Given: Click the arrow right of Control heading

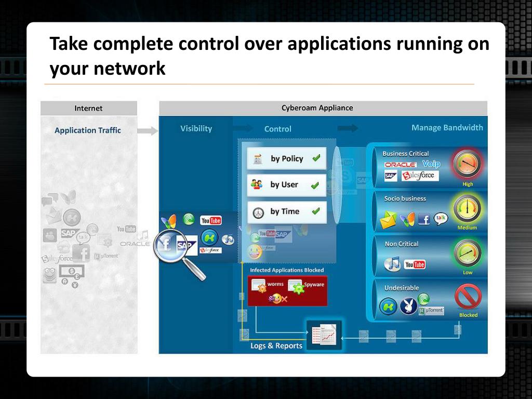Looking at the screenshot, I should point(348,128).
